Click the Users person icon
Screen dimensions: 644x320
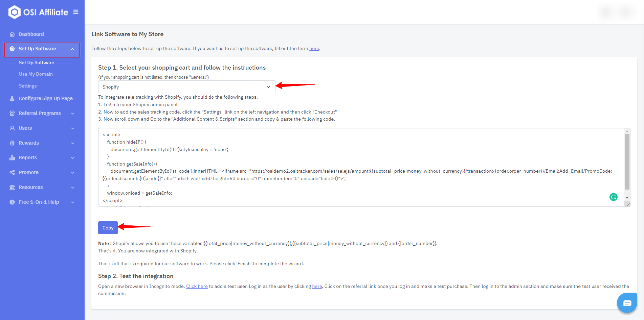pos(12,128)
